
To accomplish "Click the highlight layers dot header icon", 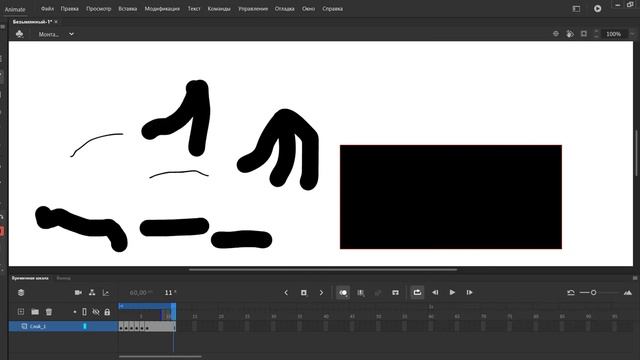I will (x=75, y=312).
